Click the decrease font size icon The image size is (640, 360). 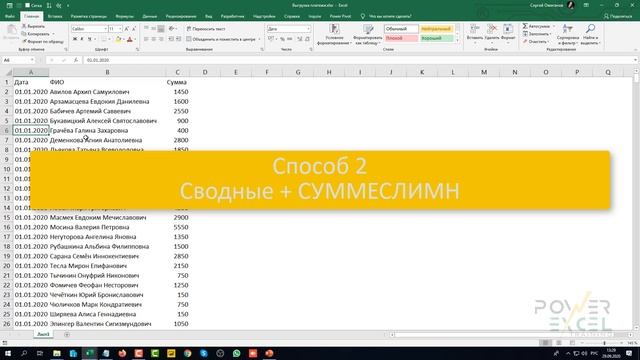(134, 29)
